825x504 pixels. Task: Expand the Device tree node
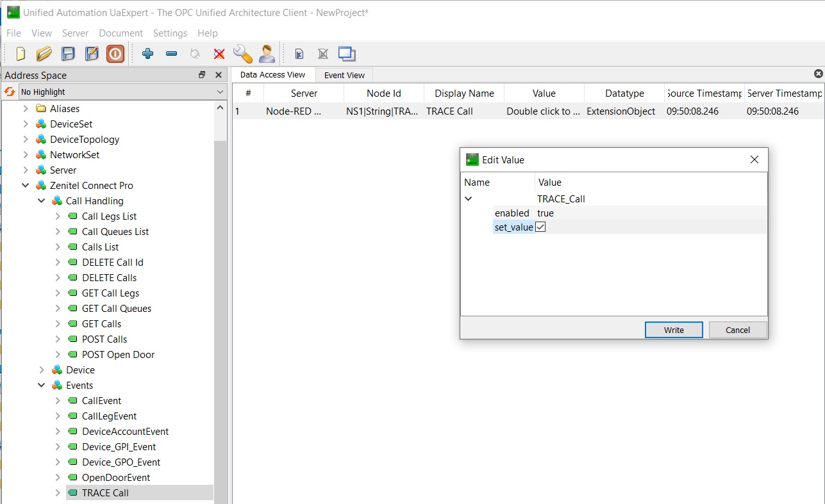(x=42, y=370)
